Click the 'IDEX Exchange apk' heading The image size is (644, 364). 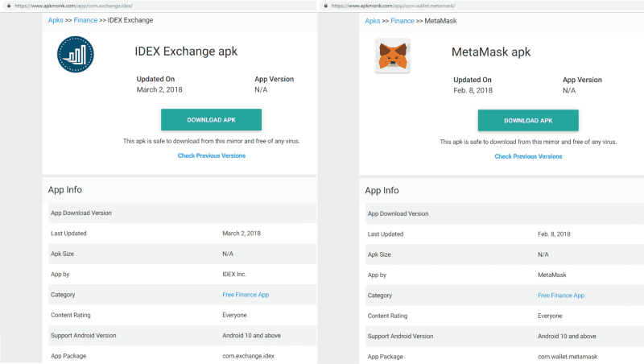pos(186,52)
